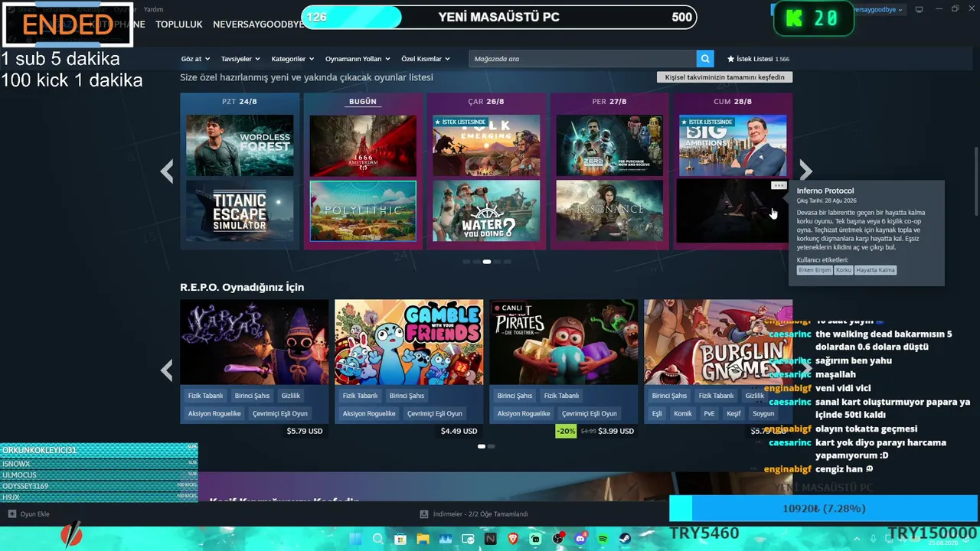Open the Yardım menu

[x=154, y=9]
